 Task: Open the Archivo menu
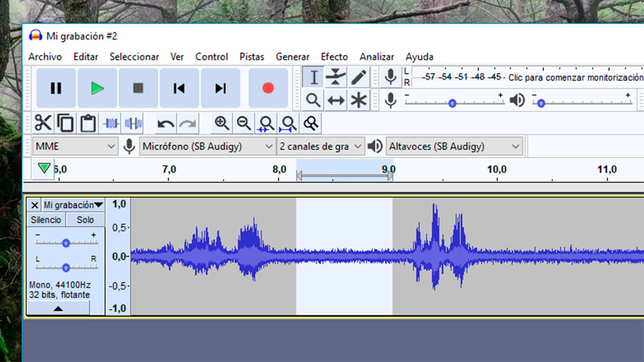point(45,57)
